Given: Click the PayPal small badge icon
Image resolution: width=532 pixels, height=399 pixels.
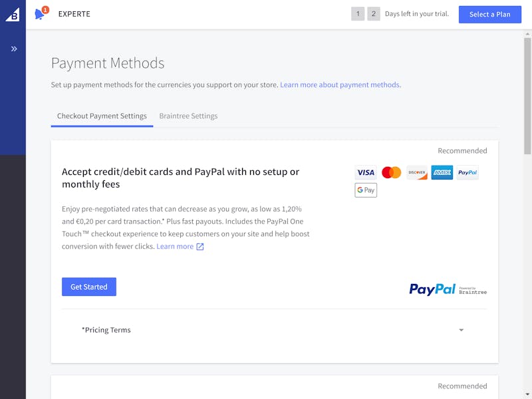Looking at the screenshot, I should 467,173.
